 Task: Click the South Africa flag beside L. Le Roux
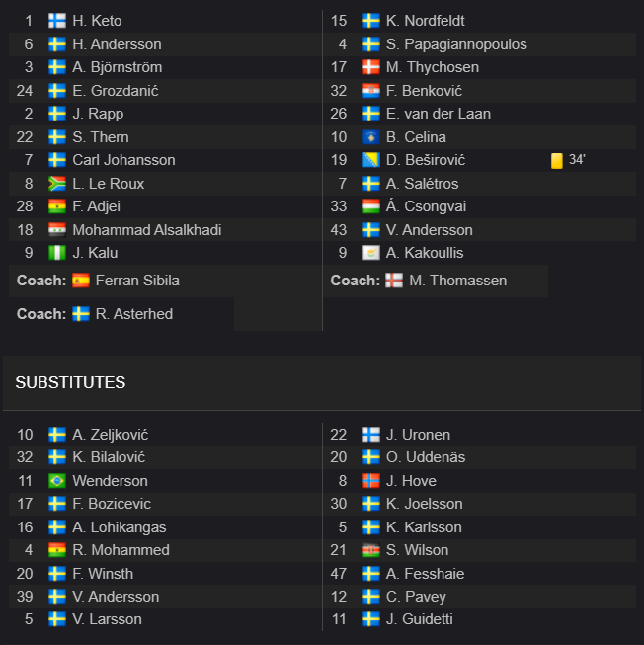pyautogui.click(x=57, y=184)
